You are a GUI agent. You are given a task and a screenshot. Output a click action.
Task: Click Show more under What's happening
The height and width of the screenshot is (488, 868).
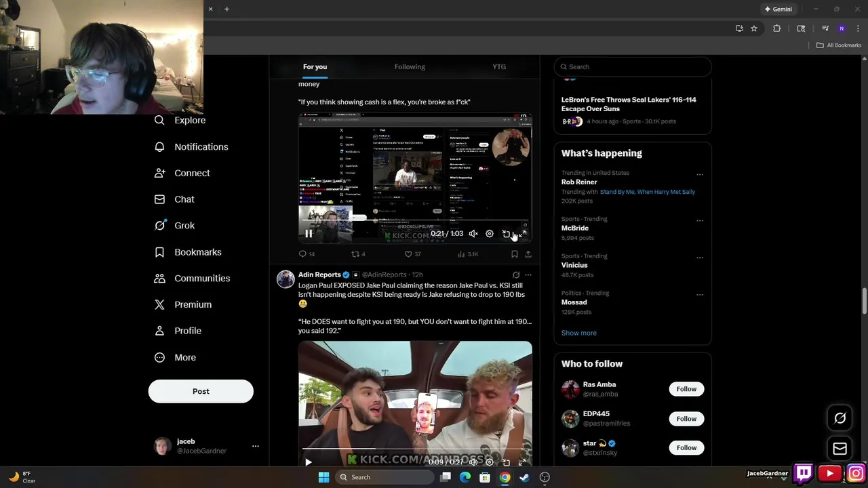(x=579, y=333)
